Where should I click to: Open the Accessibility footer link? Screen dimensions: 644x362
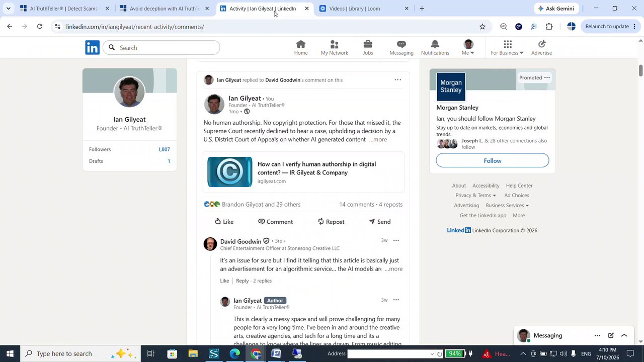(x=486, y=186)
